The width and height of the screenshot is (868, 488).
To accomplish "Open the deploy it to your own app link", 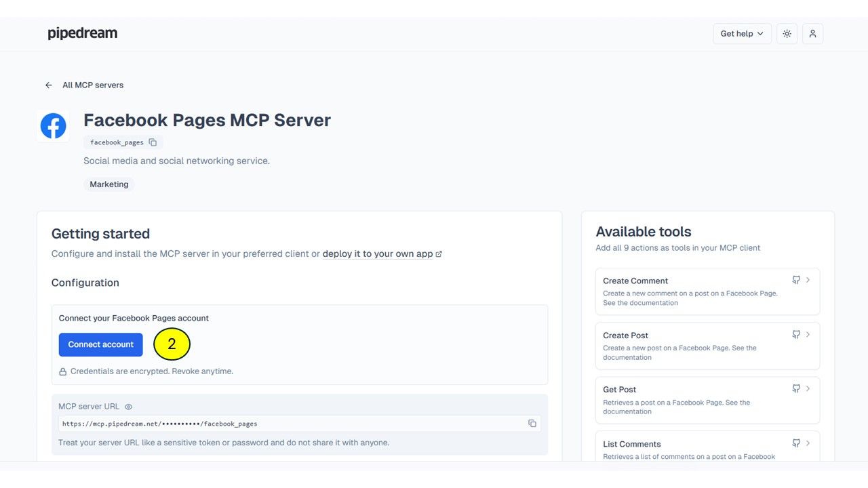I will tap(378, 254).
